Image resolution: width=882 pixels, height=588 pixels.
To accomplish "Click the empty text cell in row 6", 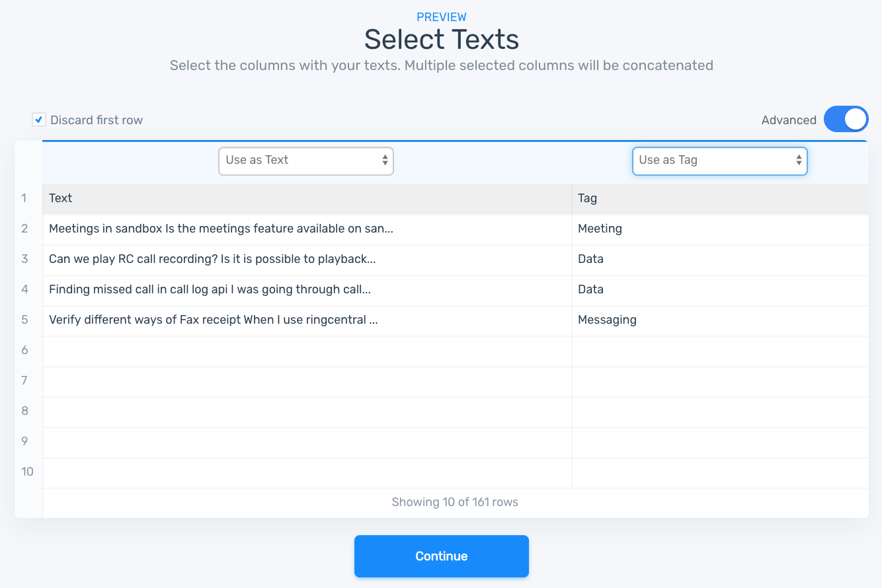I will point(307,350).
